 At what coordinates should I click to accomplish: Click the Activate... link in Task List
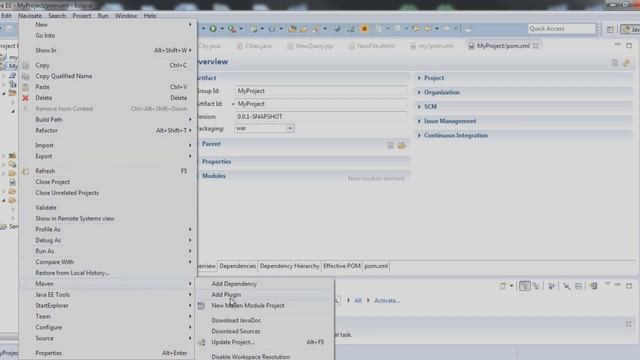point(387,301)
